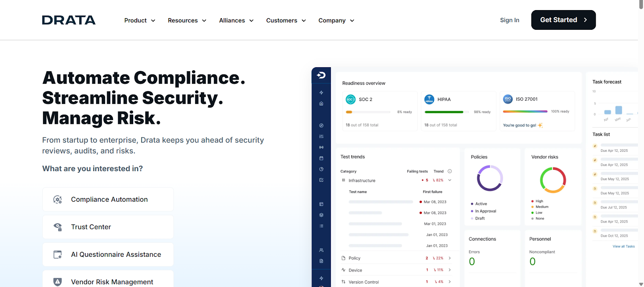Open the Product dropdown menu
Viewport: 644px width, 287px height.
click(x=140, y=20)
